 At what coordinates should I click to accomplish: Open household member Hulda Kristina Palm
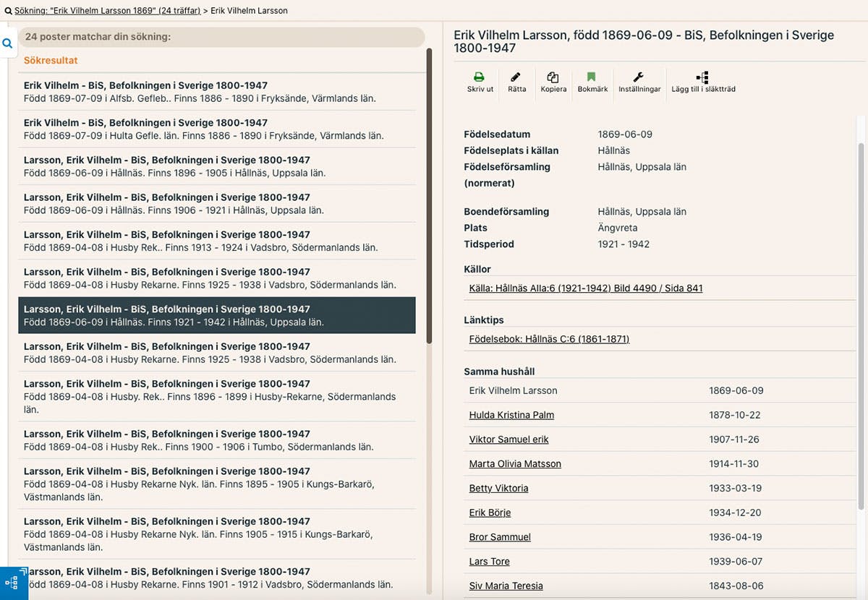coord(511,415)
